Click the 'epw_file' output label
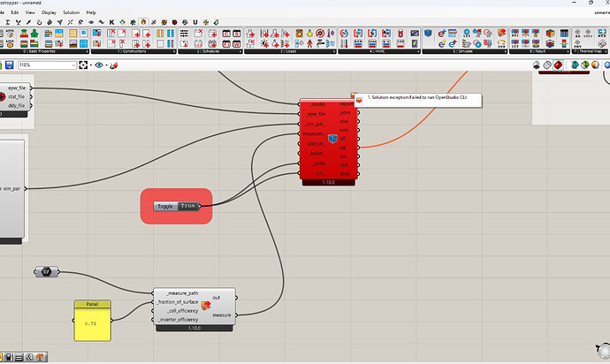Viewport: 610px width, 364px height. (17, 87)
